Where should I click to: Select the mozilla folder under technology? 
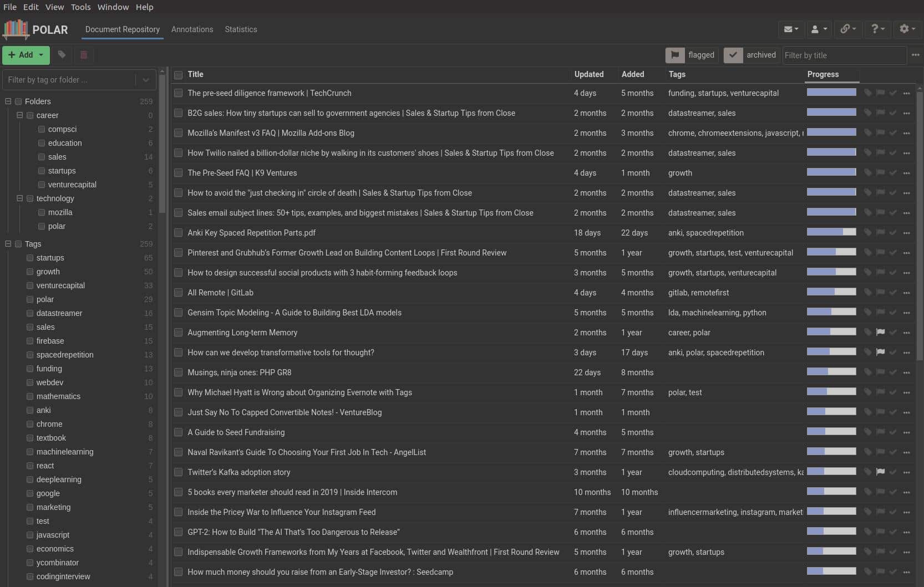(x=60, y=212)
